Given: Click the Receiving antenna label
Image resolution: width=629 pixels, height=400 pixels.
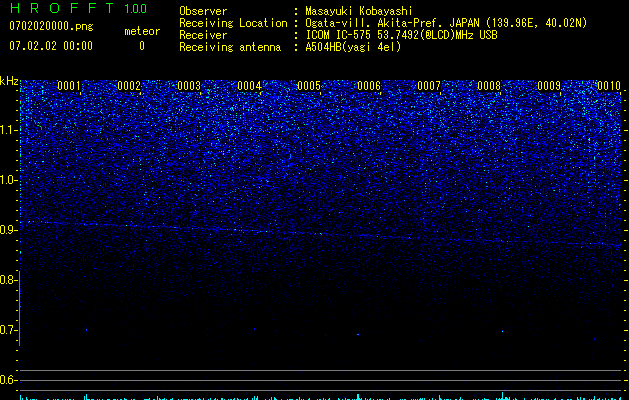Looking at the screenshot, I should [x=230, y=47].
